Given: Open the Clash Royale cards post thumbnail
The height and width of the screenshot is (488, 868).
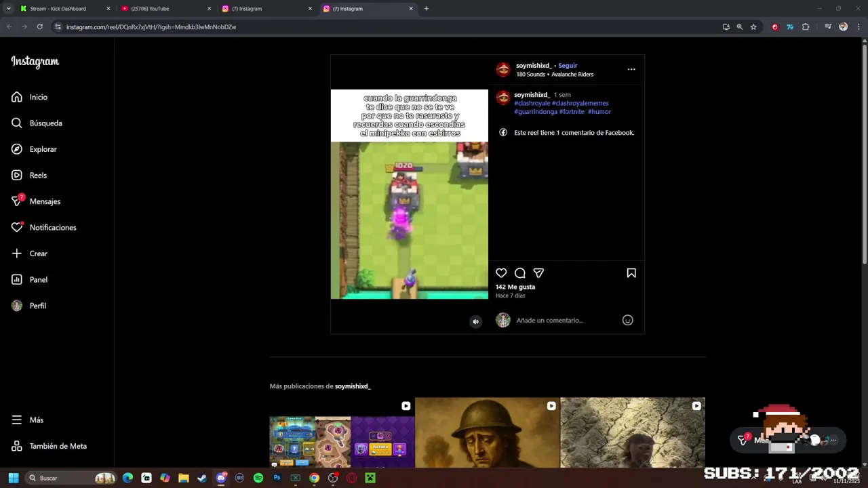Looking at the screenshot, I should tap(342, 432).
